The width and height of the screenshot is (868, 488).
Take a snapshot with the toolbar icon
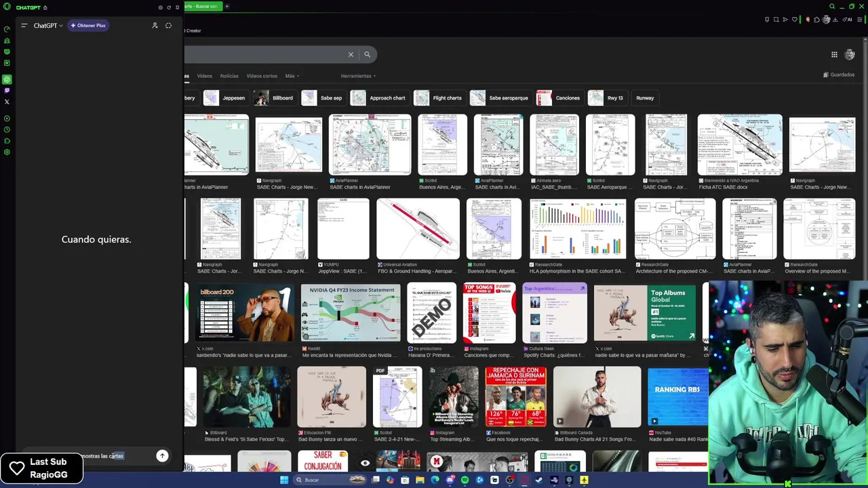pos(776,20)
